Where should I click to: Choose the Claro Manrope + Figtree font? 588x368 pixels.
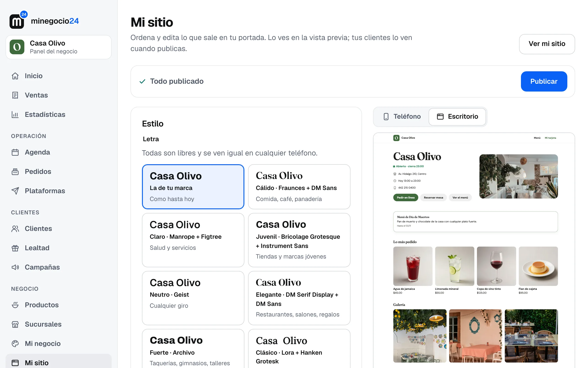[x=193, y=240]
